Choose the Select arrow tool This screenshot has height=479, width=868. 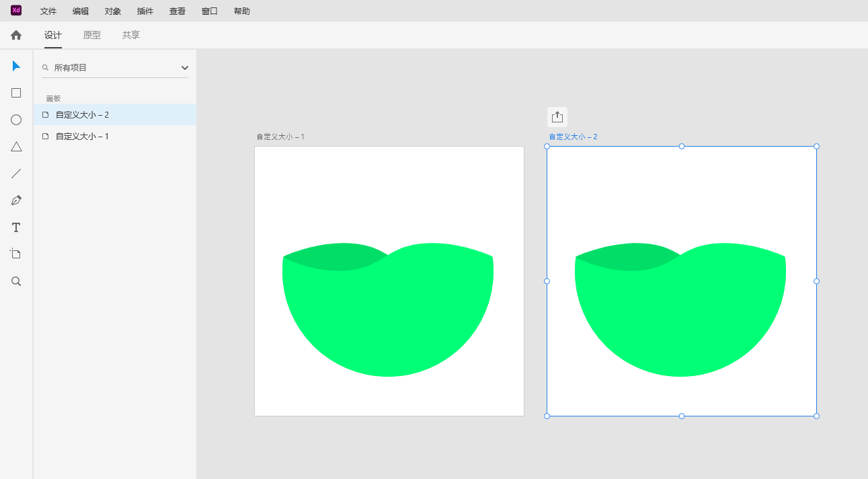click(x=16, y=66)
